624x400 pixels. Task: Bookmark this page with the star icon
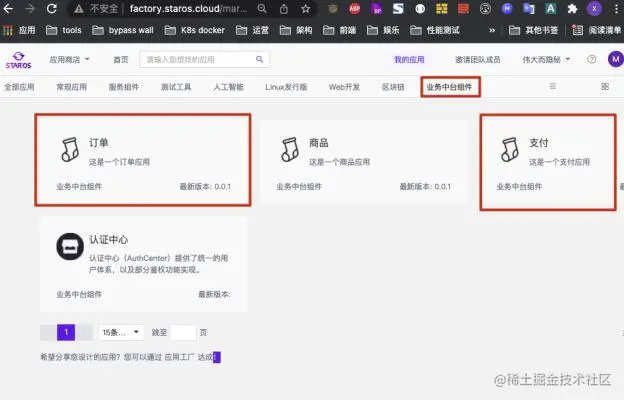pyautogui.click(x=305, y=8)
